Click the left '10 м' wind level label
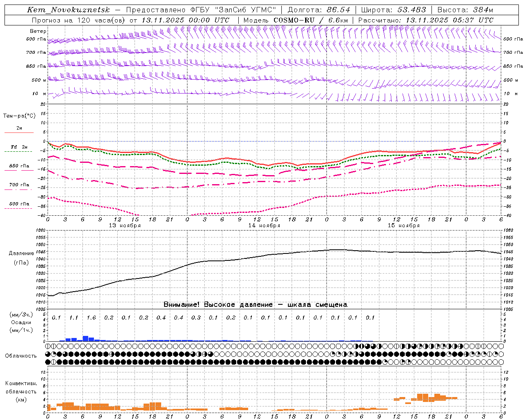525x420 pixels. pos(39,94)
